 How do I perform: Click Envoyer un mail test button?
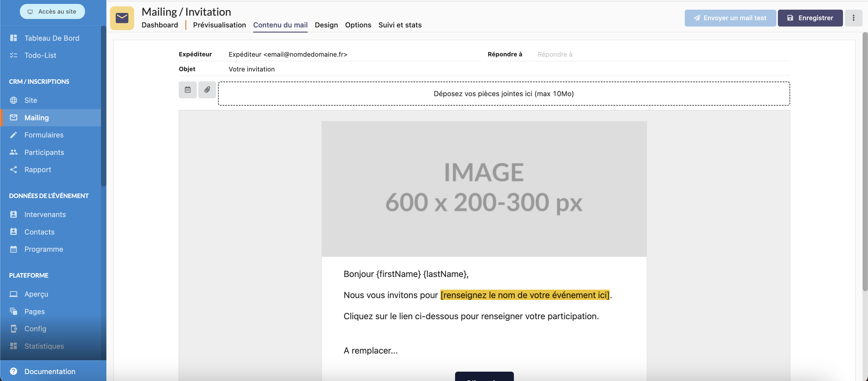click(730, 18)
